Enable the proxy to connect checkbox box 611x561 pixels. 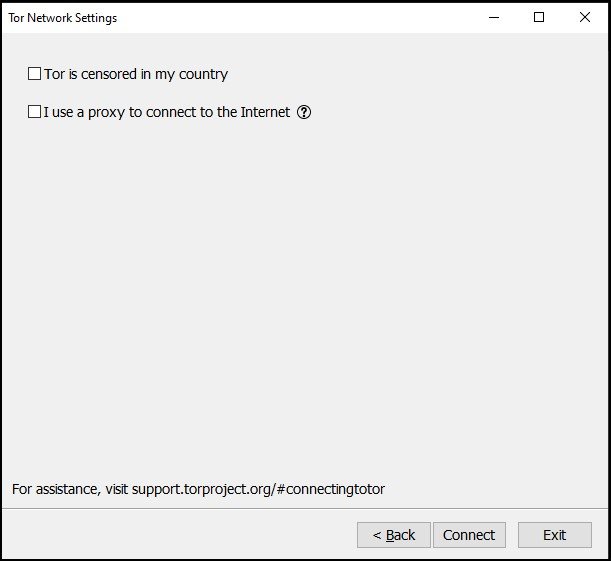[x=34, y=111]
